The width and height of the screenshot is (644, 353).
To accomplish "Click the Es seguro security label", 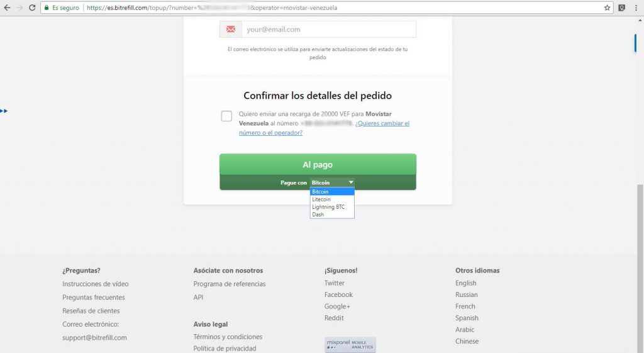I will (65, 8).
